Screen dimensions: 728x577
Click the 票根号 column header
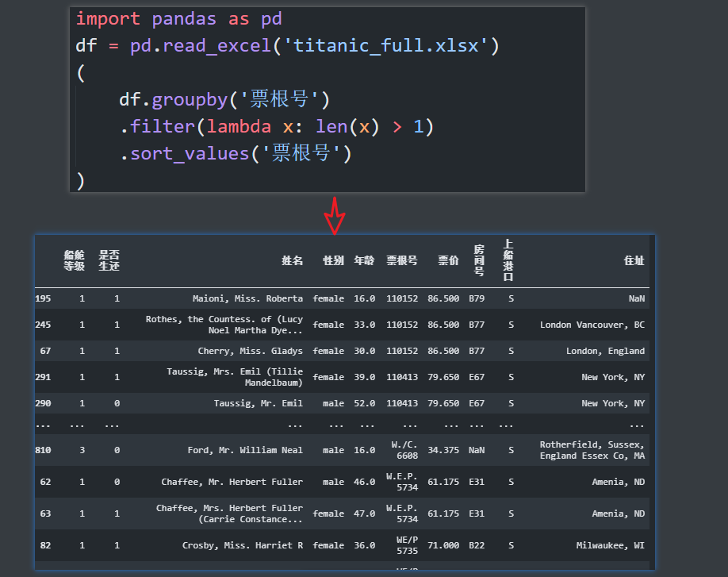402,260
